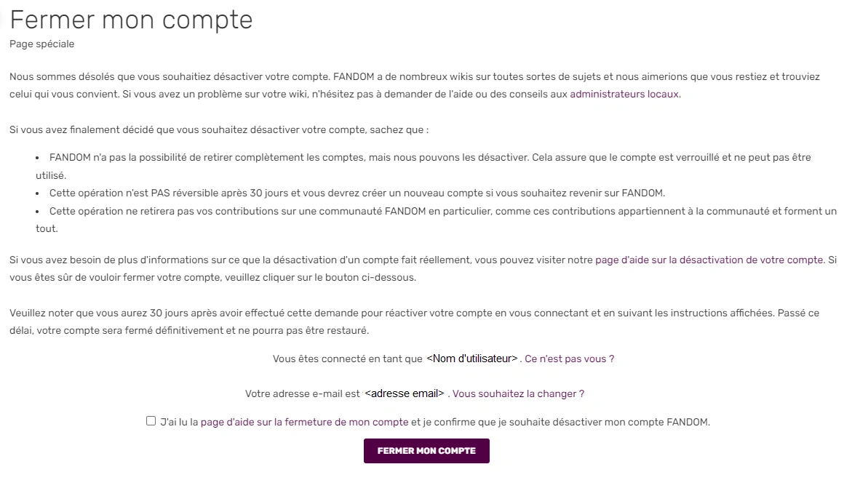Click the "Fermer mon compte" page heading
Image resolution: width=868 pixels, height=480 pixels.
click(131, 20)
